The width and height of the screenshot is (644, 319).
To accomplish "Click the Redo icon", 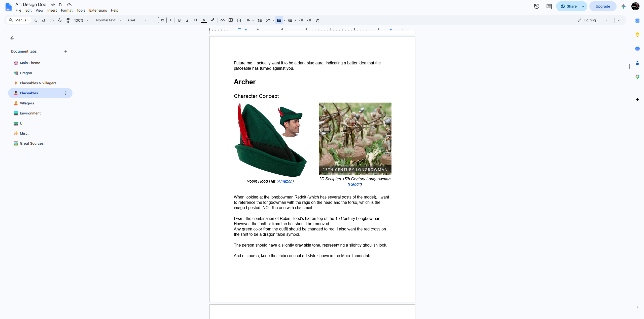I will coord(44,20).
